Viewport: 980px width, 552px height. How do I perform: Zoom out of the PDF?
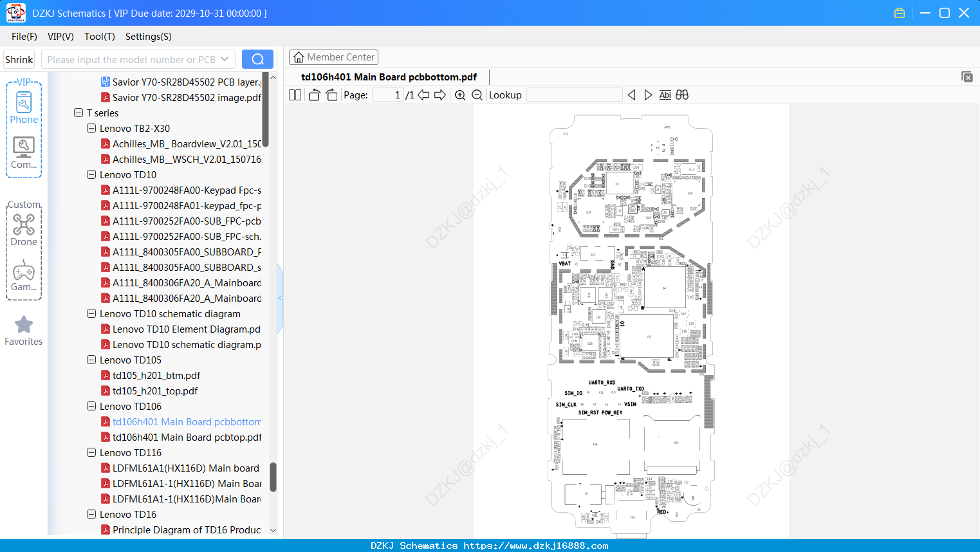pyautogui.click(x=477, y=95)
